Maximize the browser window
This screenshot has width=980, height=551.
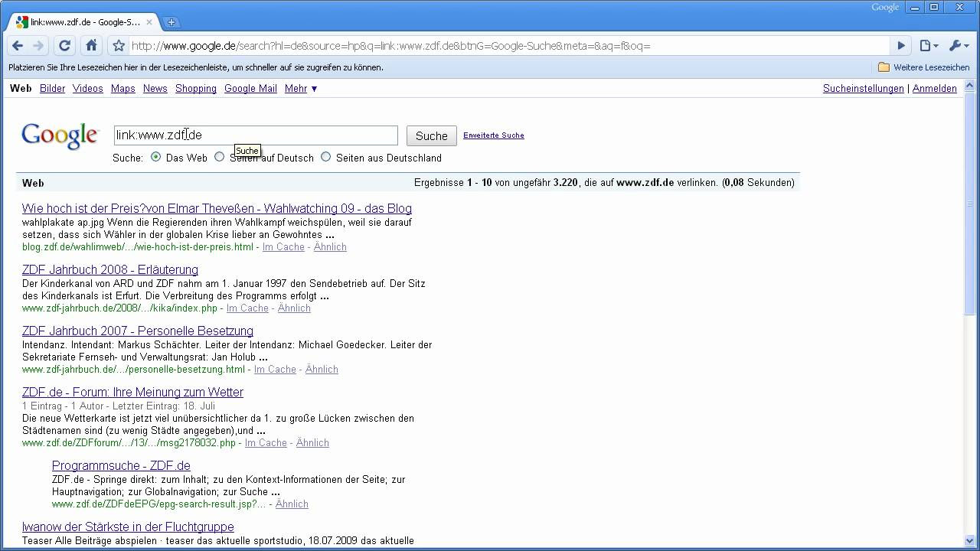click(934, 7)
